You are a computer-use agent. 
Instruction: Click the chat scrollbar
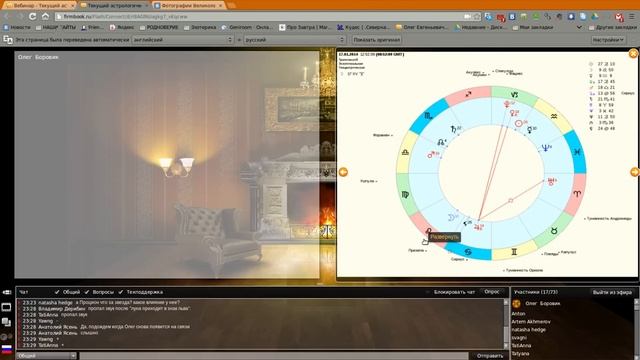click(x=506, y=324)
